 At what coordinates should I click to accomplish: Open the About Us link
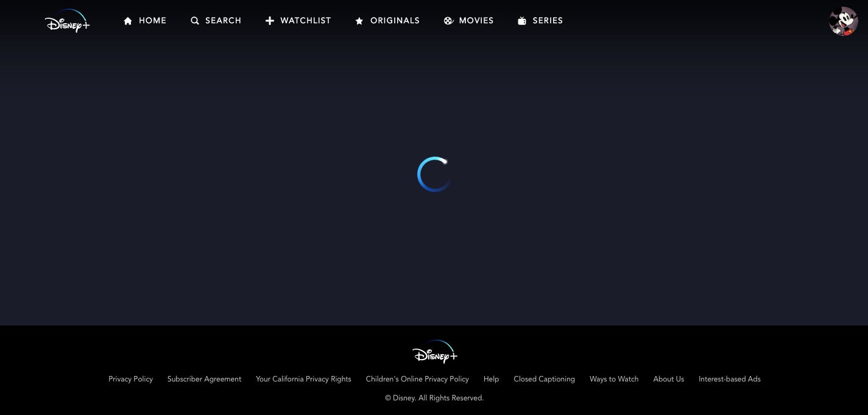[668, 379]
